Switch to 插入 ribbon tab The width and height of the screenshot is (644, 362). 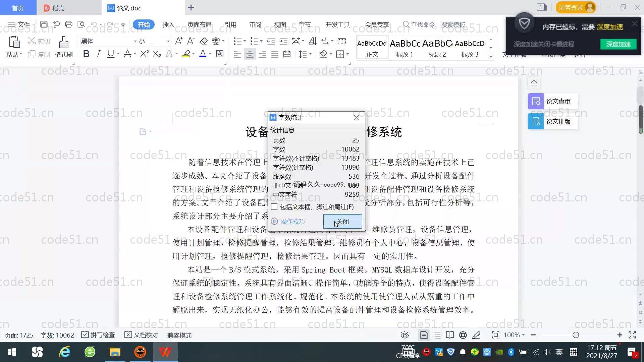click(x=168, y=24)
